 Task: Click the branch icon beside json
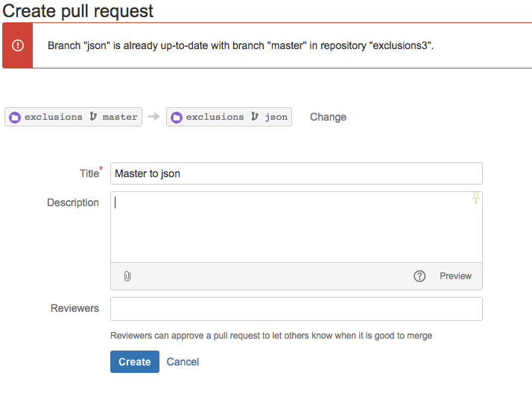(255, 117)
